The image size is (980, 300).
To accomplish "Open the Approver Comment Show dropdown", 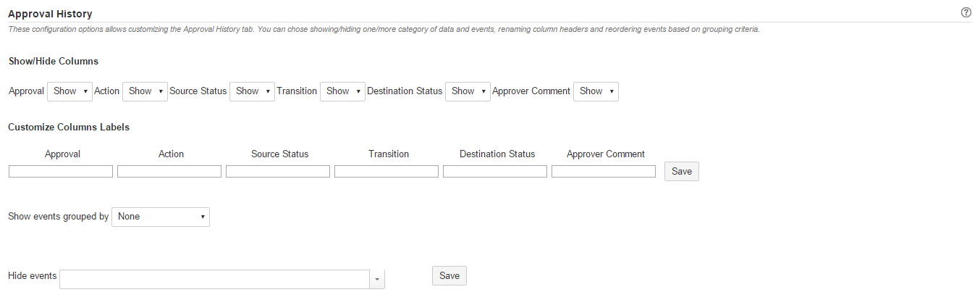I will click(596, 91).
